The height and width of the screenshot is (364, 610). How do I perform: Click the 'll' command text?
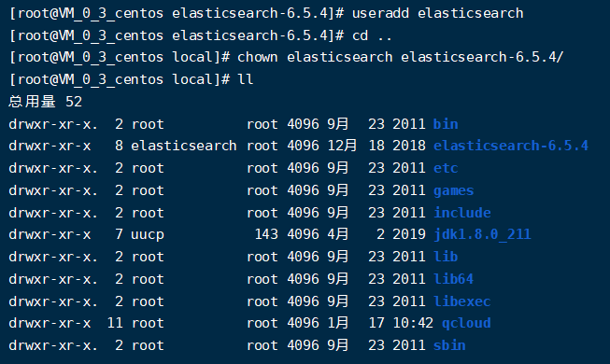pyautogui.click(x=246, y=79)
